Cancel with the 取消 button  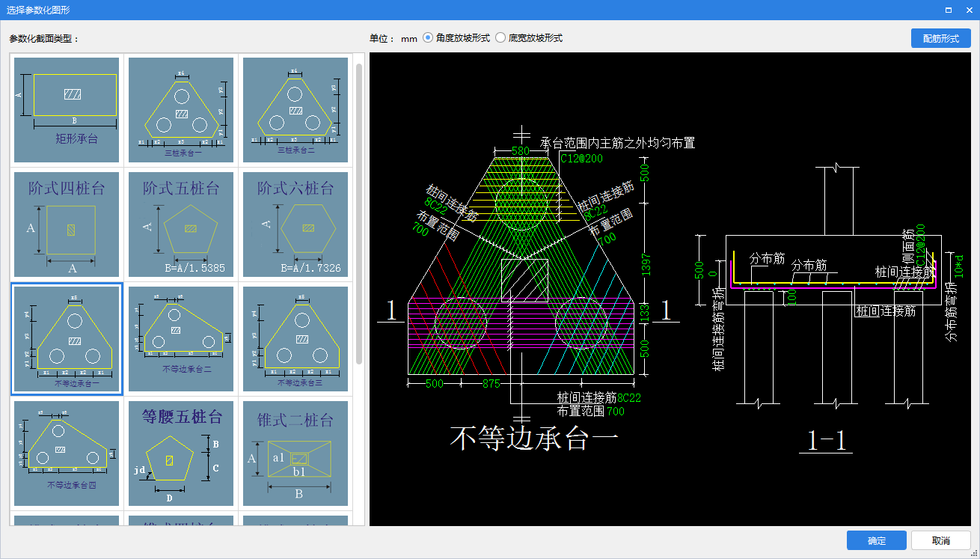click(941, 541)
